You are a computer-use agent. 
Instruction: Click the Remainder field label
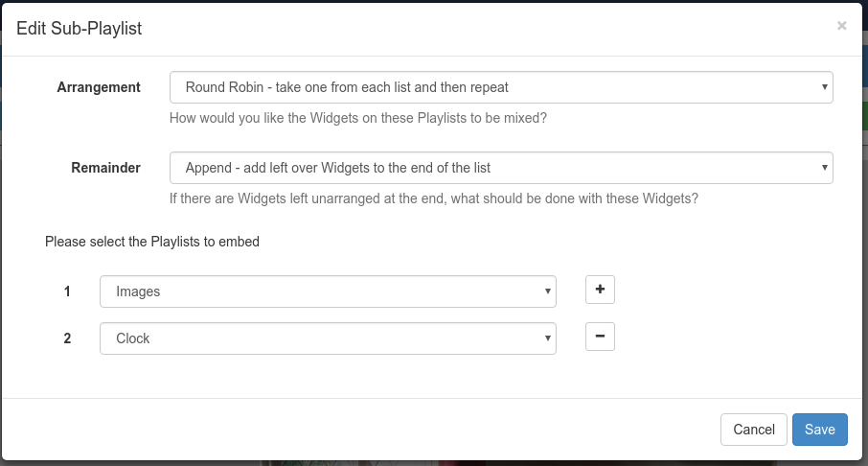[105, 168]
